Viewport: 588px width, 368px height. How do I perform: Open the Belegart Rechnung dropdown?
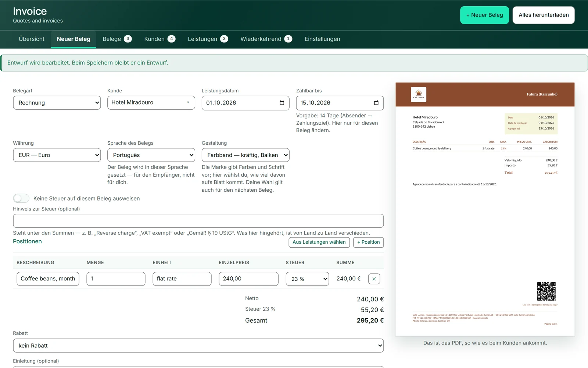point(57,103)
